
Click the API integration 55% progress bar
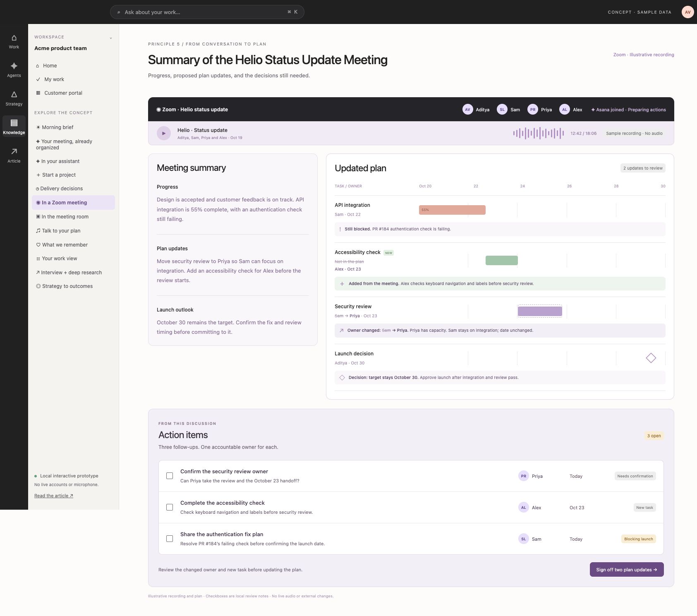452,210
